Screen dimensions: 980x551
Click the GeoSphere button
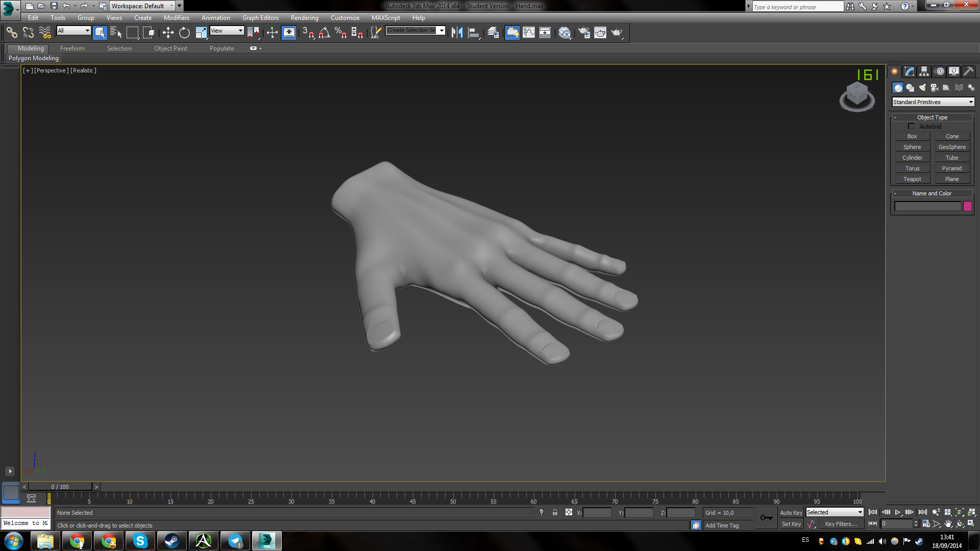pos(952,147)
